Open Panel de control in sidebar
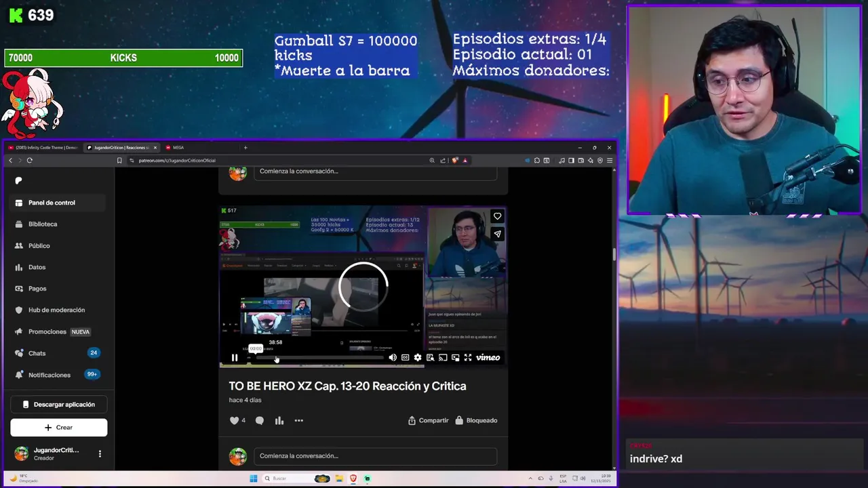The width and height of the screenshot is (868, 488). 58,203
